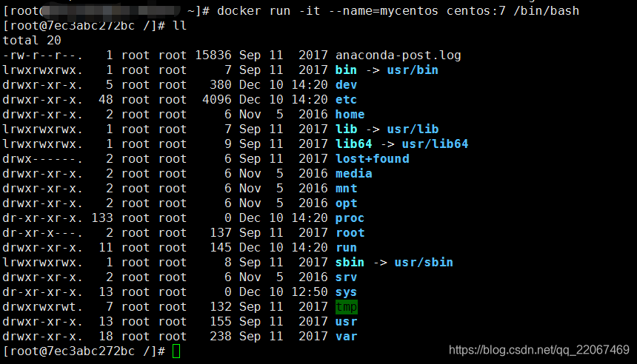Select the proc directory name
637x364 pixels.
pyautogui.click(x=350, y=218)
